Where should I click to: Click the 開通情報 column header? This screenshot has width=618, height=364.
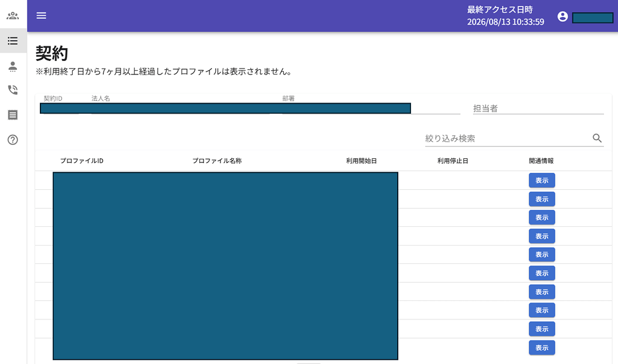[541, 161]
